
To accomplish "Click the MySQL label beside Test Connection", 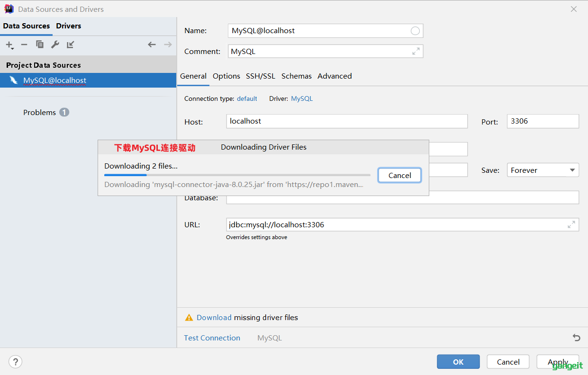I will (x=270, y=338).
